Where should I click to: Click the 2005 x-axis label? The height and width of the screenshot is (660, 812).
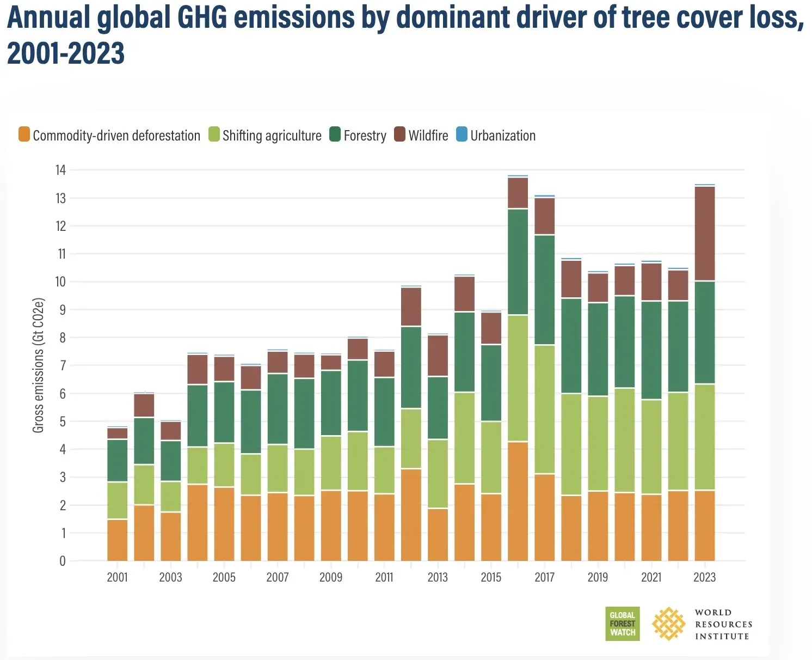pos(224,577)
